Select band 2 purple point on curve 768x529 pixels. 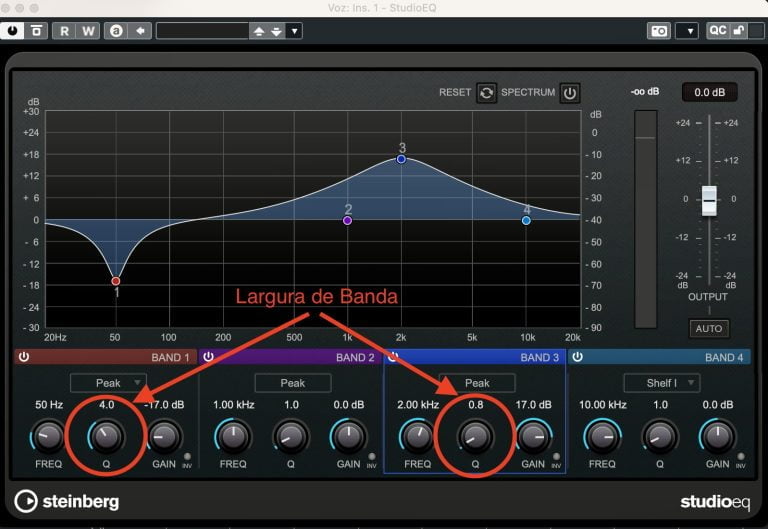coord(347,220)
